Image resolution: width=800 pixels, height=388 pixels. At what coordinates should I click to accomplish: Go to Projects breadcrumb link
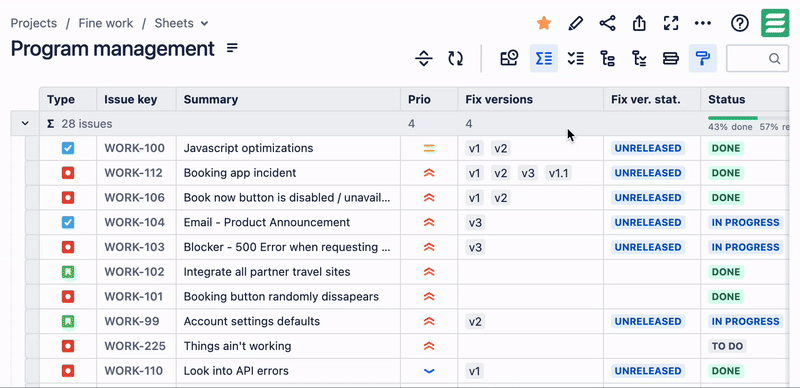pos(34,23)
